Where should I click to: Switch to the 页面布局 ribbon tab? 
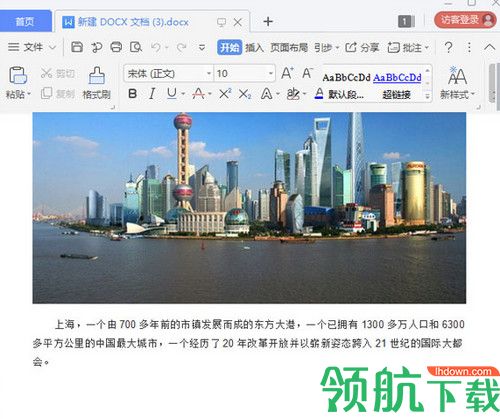click(x=289, y=48)
